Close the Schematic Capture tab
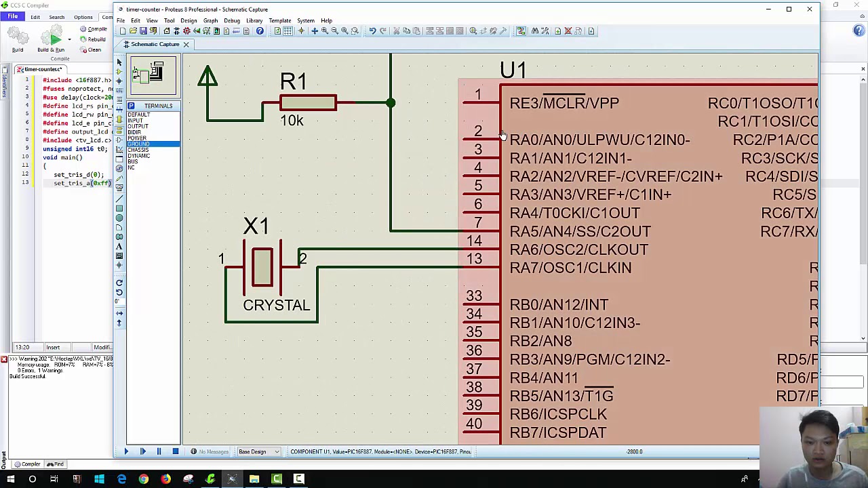This screenshot has width=868, height=488. tap(186, 45)
